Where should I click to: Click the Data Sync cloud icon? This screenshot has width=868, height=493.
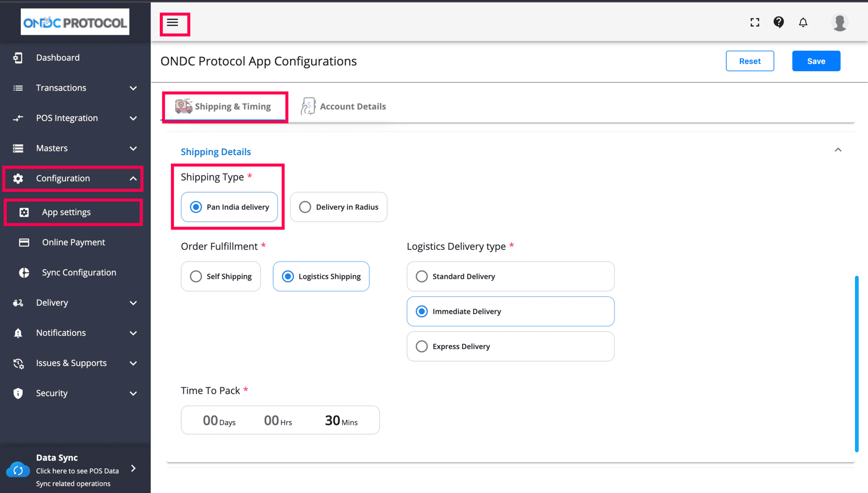18,470
